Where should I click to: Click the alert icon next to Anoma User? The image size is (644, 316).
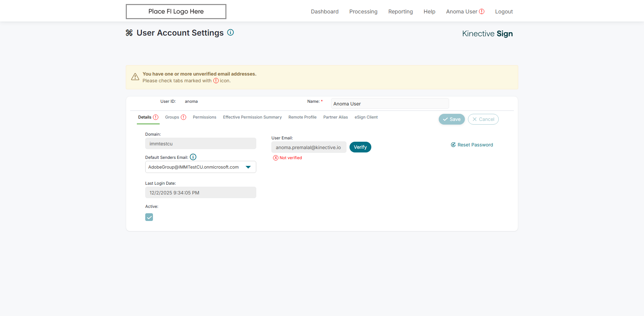pyautogui.click(x=482, y=11)
